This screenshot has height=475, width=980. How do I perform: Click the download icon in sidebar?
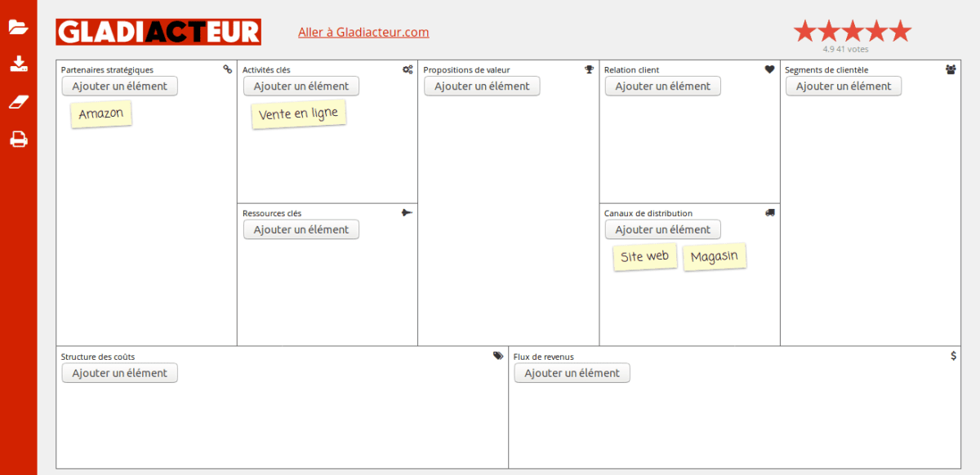18,64
